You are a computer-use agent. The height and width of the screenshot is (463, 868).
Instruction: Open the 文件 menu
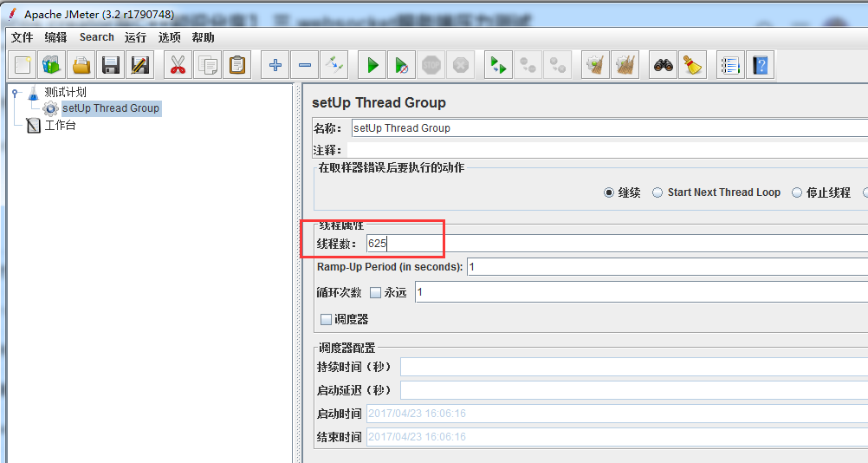click(23, 37)
